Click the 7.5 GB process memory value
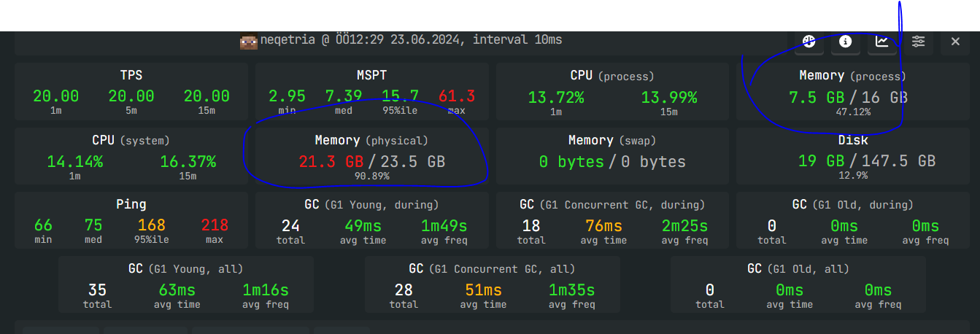The width and height of the screenshot is (980, 334). (x=817, y=98)
